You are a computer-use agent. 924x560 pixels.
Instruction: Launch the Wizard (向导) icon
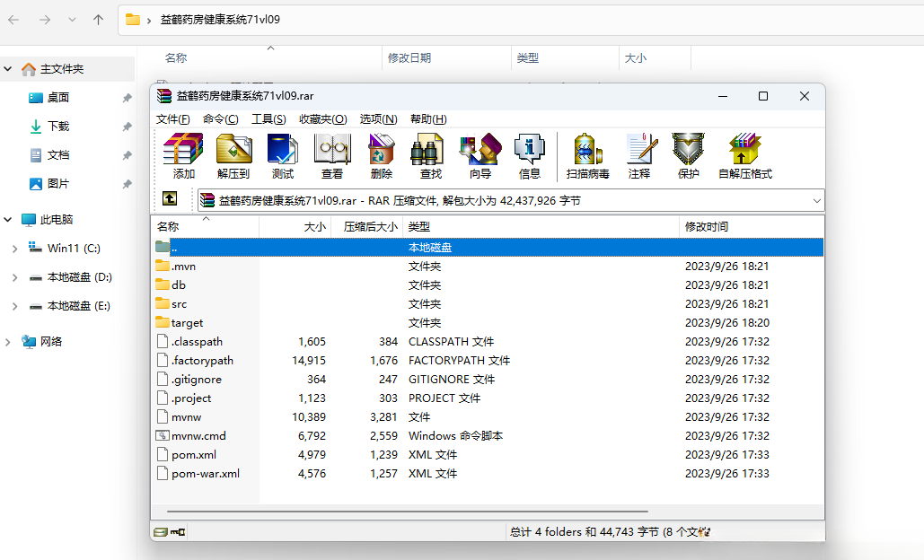pos(480,155)
